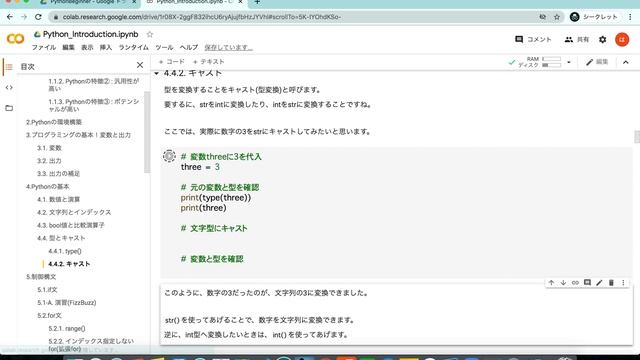Select 3.1. 変数 in contents
Image resolution: width=640 pixels, height=360 pixels.
[49, 148]
